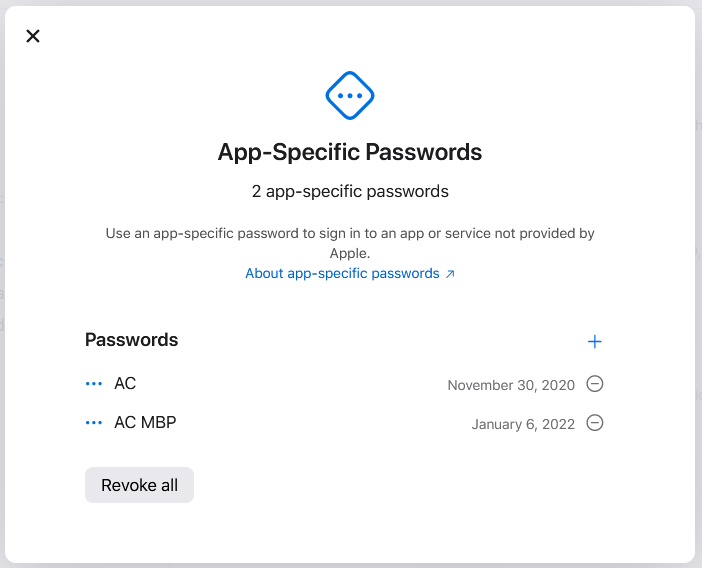The image size is (702, 568).
Task: Click the blue diamond password icon
Action: pyautogui.click(x=350, y=96)
